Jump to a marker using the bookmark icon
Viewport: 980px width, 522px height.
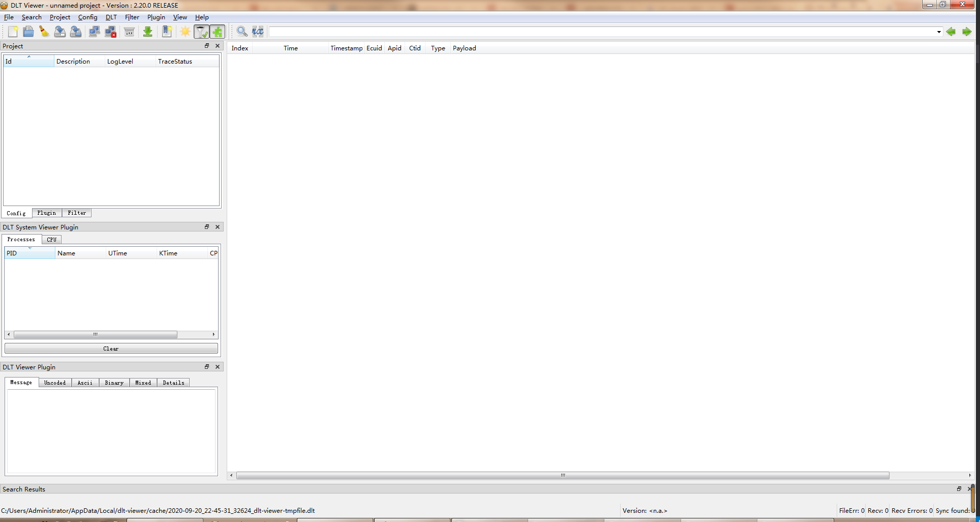[167, 32]
